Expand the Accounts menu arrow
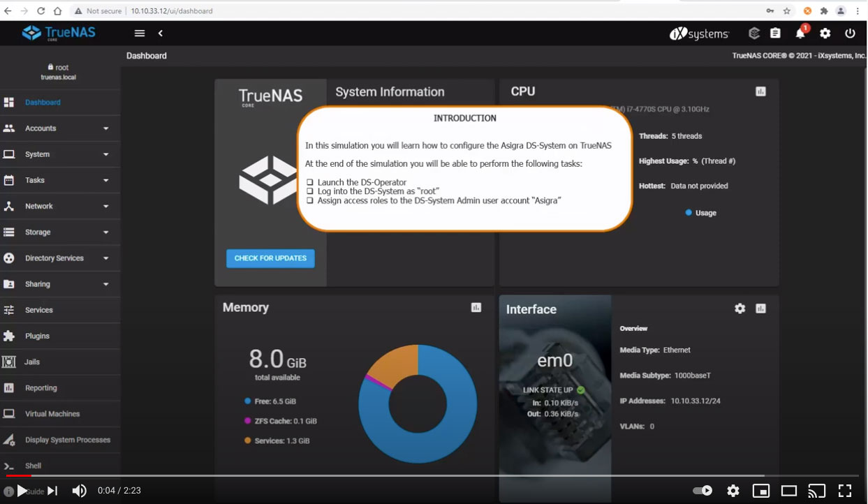 coord(105,128)
